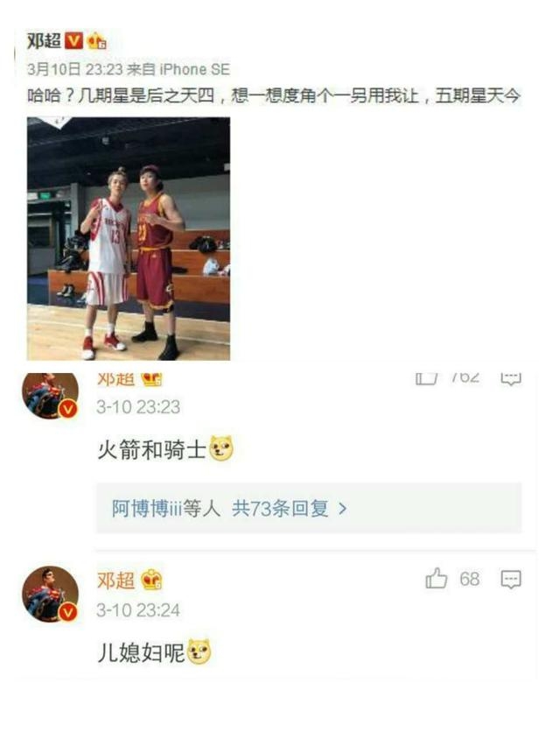Screen dimensions: 560x739
Task: Click 来自 iPhone SE source link
Action: [x=178, y=69]
